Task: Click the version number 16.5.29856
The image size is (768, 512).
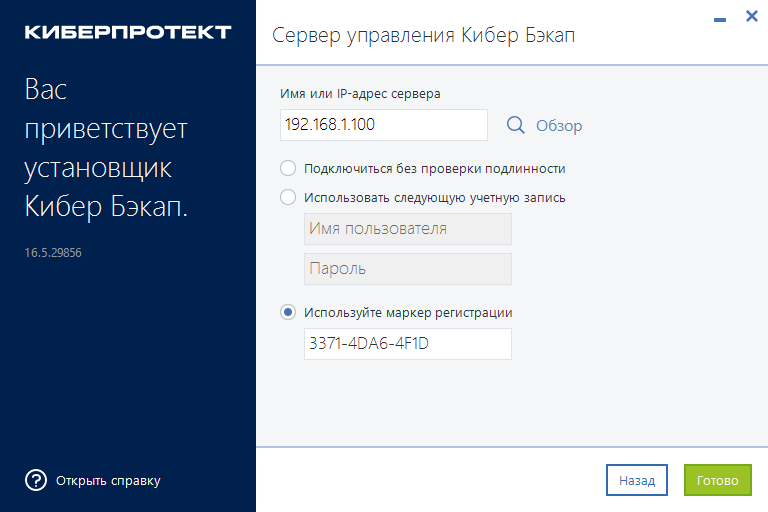Action: click(53, 253)
